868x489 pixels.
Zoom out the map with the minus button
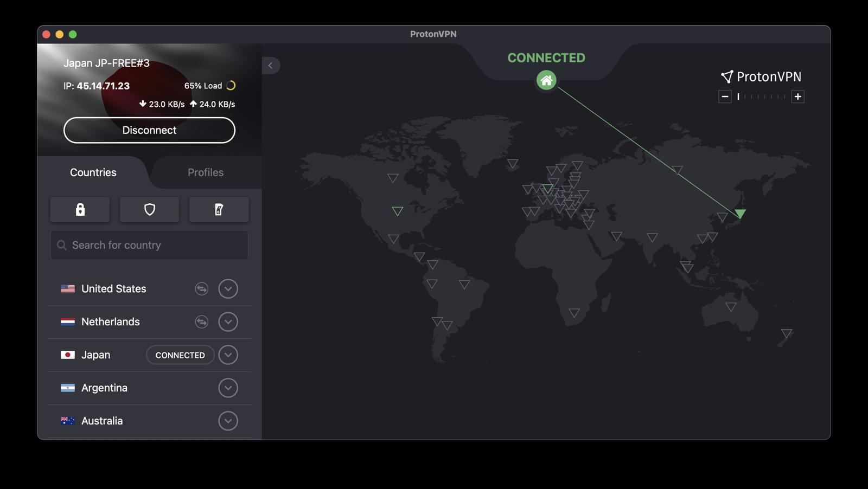725,96
